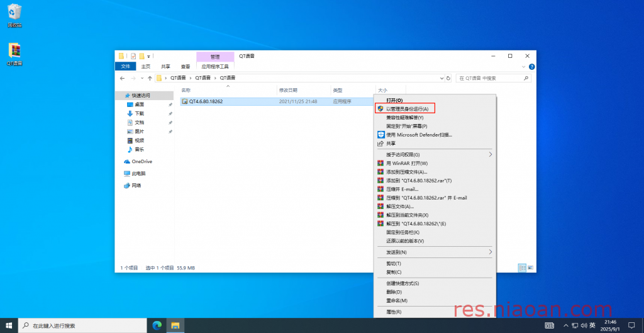Collapse the ribbon with the chevron
The width and height of the screenshot is (644, 333).
point(524,67)
